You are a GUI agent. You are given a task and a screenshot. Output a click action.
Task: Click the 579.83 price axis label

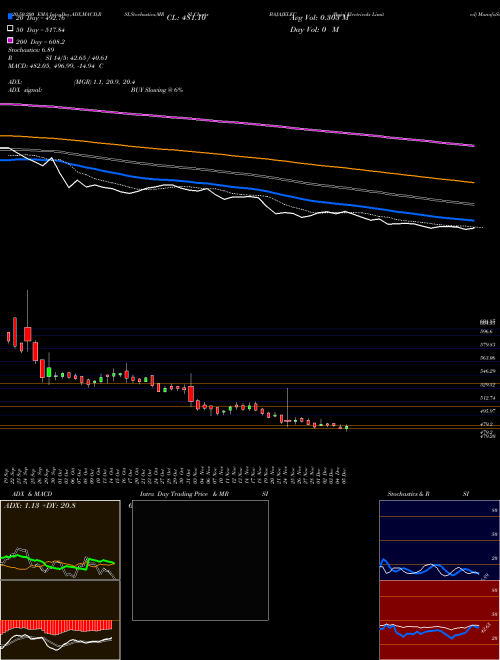488,345
